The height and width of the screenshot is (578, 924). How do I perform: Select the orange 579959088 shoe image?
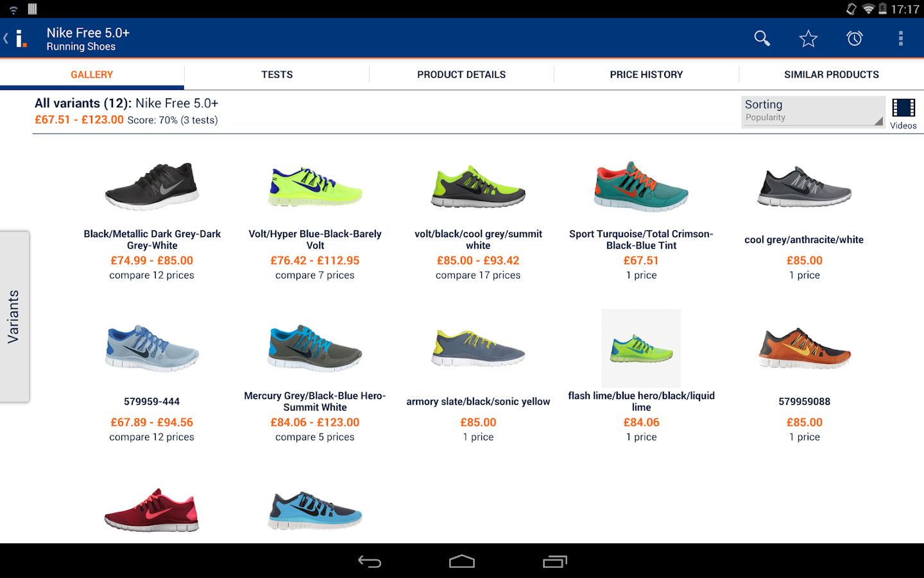[804, 348]
